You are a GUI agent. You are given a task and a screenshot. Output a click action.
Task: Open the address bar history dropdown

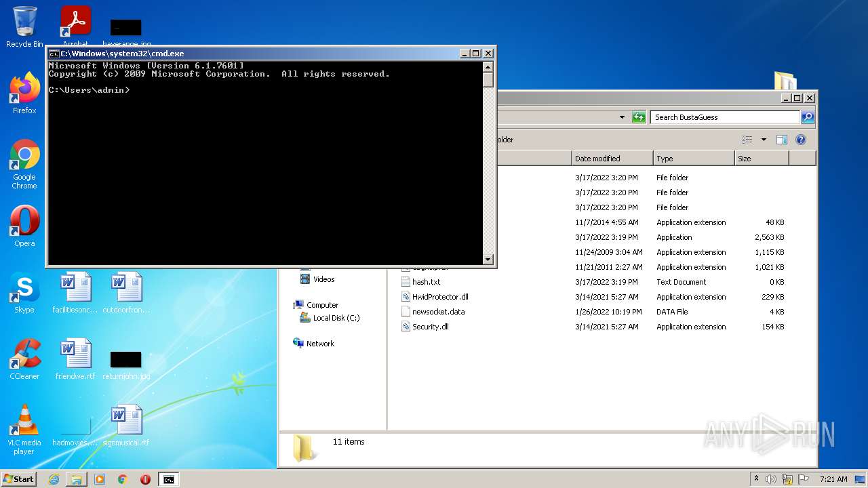tap(622, 117)
